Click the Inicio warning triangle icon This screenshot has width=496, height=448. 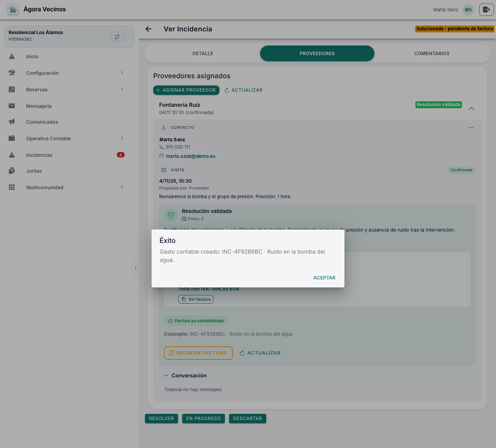[x=12, y=57]
